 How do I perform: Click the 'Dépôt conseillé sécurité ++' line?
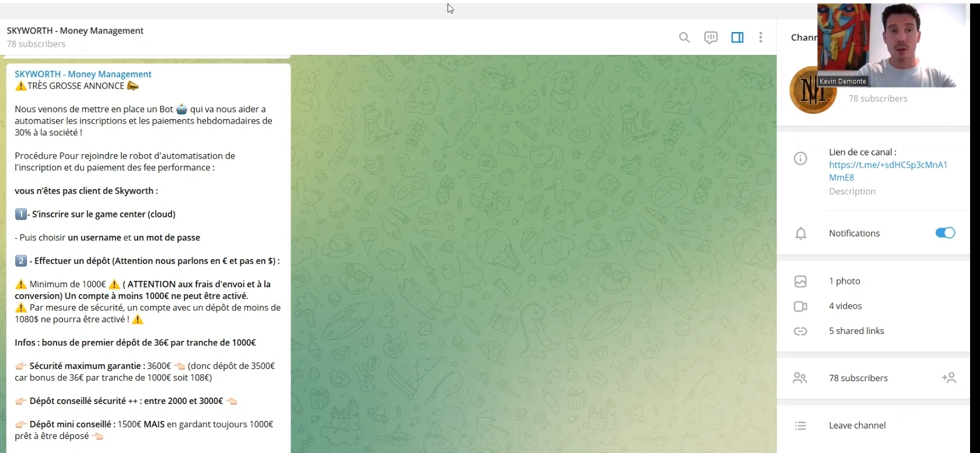tap(126, 401)
